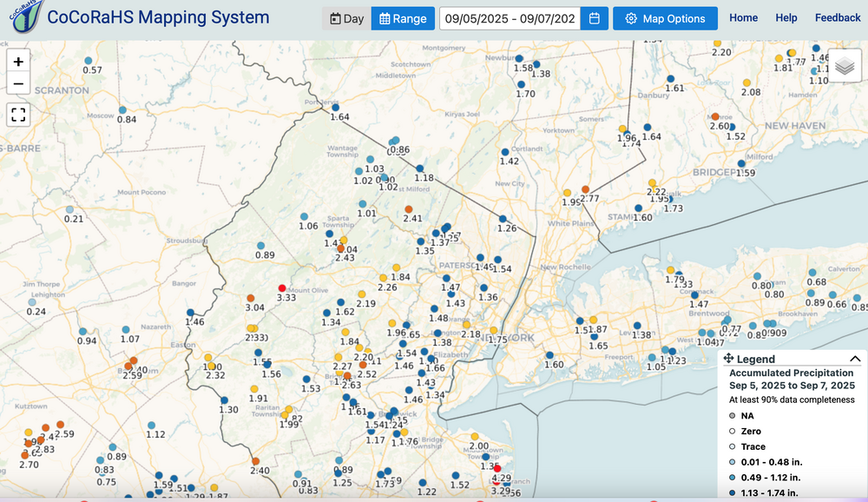Click the NEW HAVEN city label
This screenshot has width=868, height=502.
(795, 126)
